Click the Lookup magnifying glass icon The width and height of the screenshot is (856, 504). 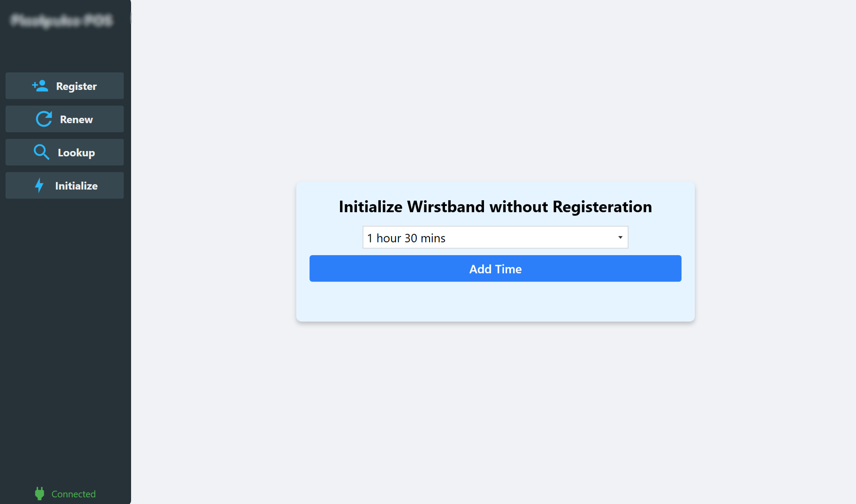point(41,152)
